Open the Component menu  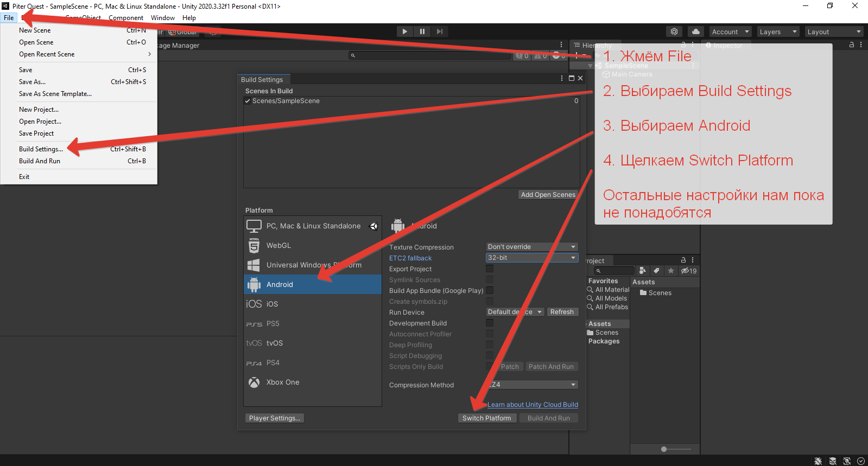point(126,18)
